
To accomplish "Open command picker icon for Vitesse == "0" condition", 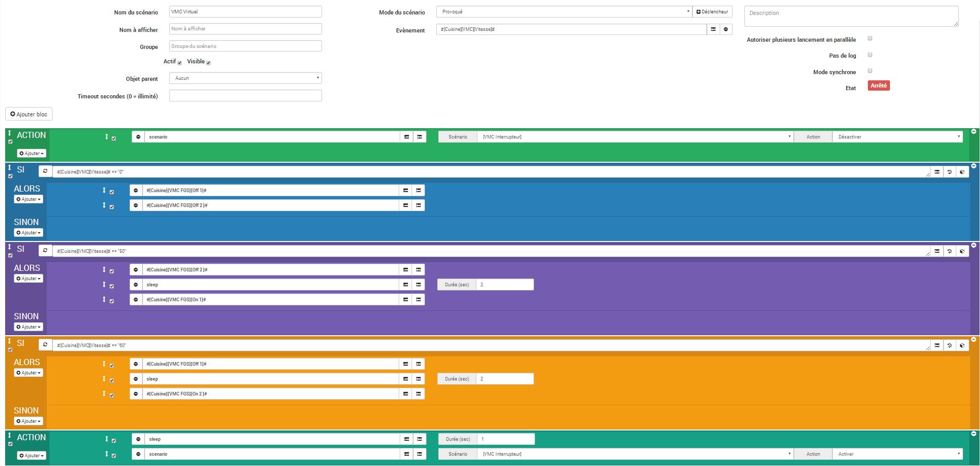I will (937, 172).
